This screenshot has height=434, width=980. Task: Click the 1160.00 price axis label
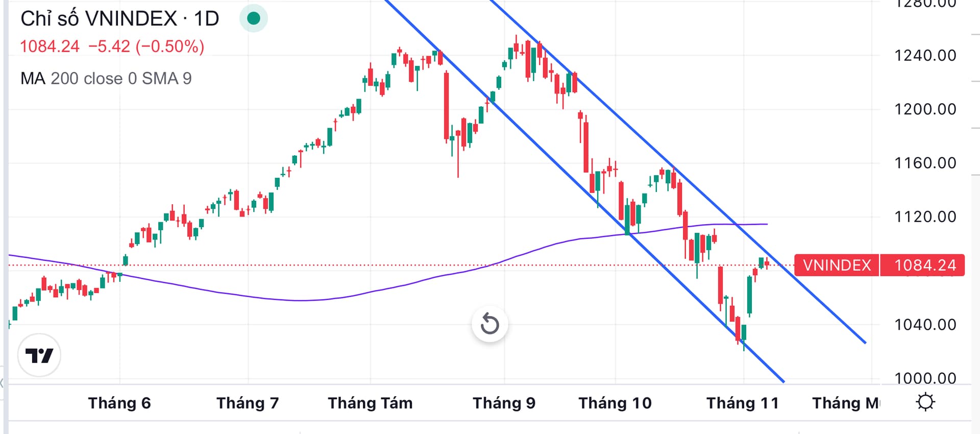click(925, 163)
